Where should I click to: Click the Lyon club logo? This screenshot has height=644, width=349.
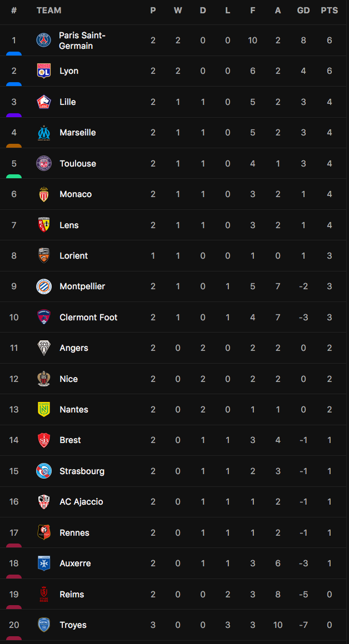44,71
